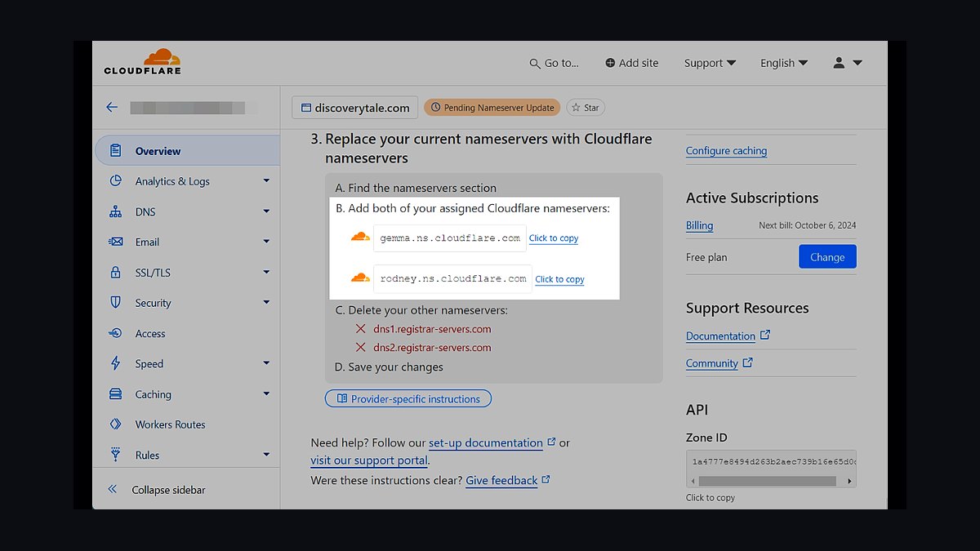980x551 pixels.
Task: Click the Pending Nameserver Update badge
Action: tap(492, 108)
